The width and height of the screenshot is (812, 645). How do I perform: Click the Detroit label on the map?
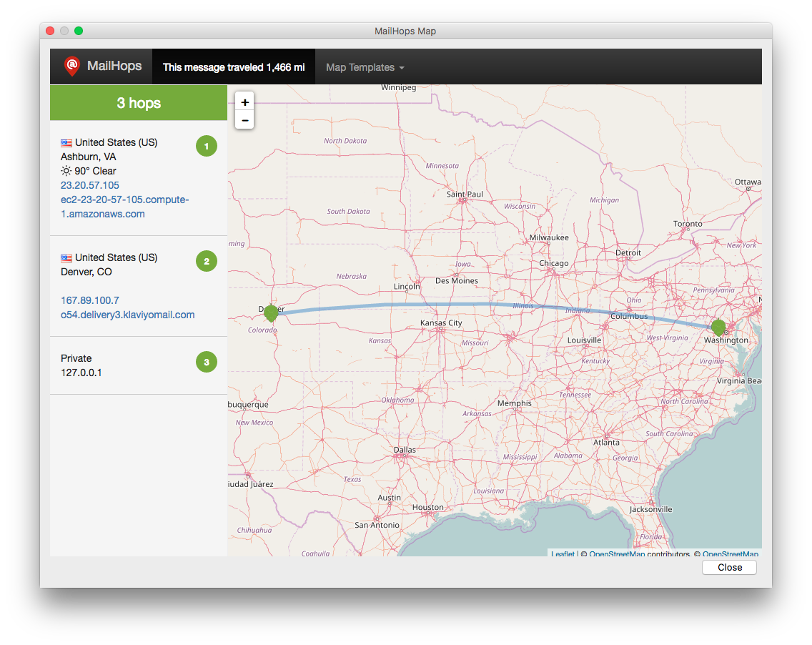[x=628, y=253]
